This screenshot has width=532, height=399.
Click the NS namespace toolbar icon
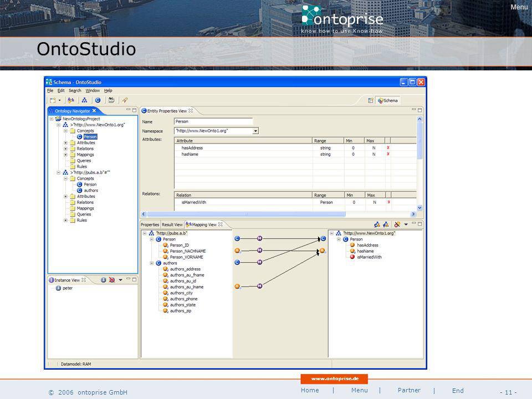tap(111, 100)
